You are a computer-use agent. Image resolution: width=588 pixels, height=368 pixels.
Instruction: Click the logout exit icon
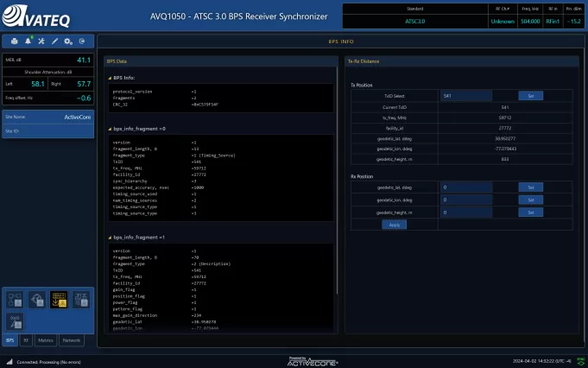[82, 41]
